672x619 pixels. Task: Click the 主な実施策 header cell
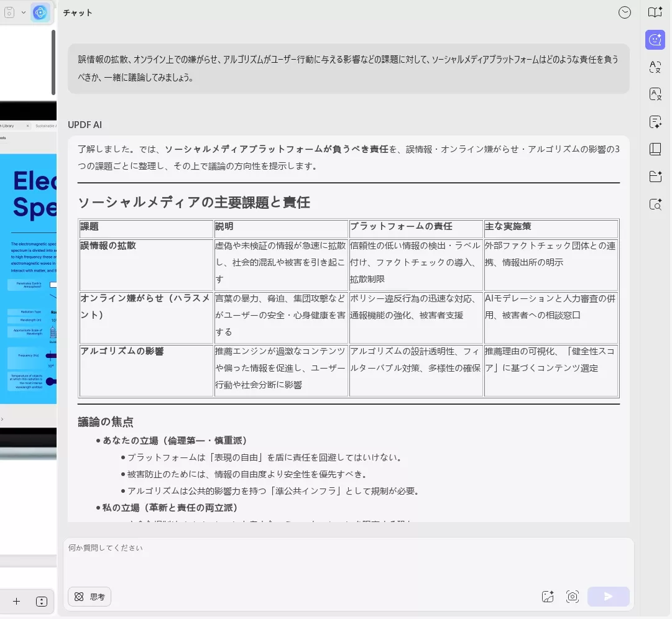[551, 228]
